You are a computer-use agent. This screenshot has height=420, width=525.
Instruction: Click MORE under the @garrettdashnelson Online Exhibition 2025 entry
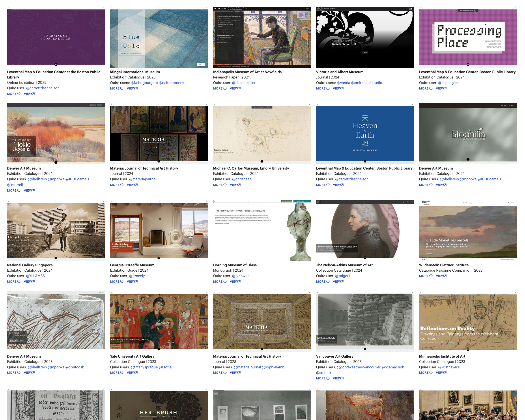(14, 94)
